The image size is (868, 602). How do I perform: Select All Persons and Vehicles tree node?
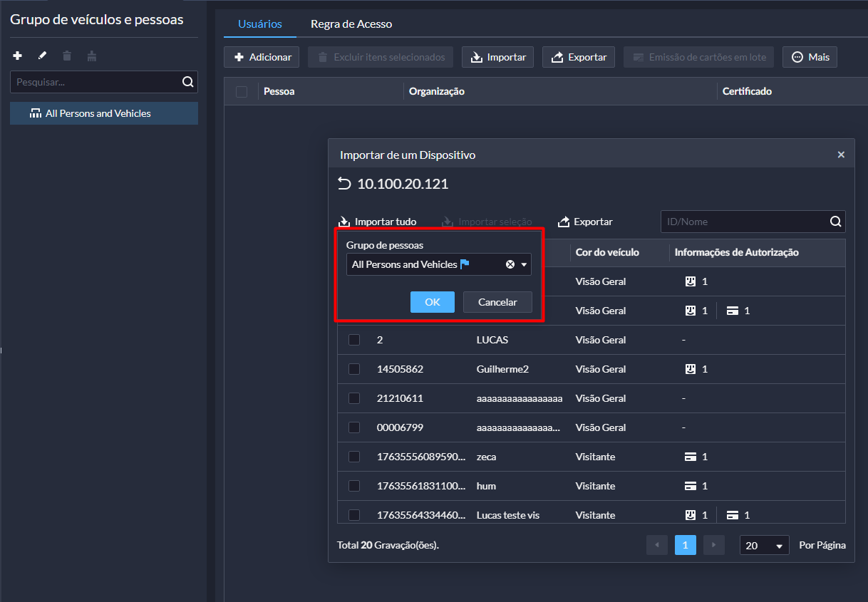98,113
